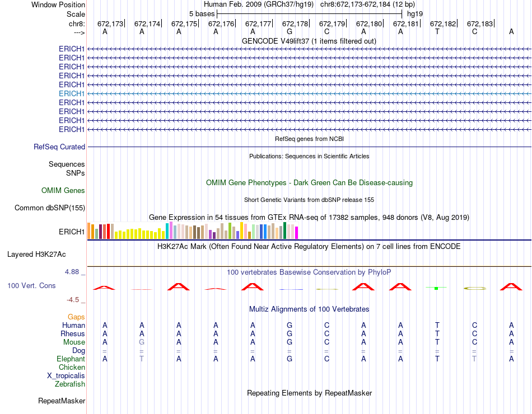Select the light-blue highlighted ERICH1 transcript label
The height and width of the screenshot is (414, 532).
[72, 93]
